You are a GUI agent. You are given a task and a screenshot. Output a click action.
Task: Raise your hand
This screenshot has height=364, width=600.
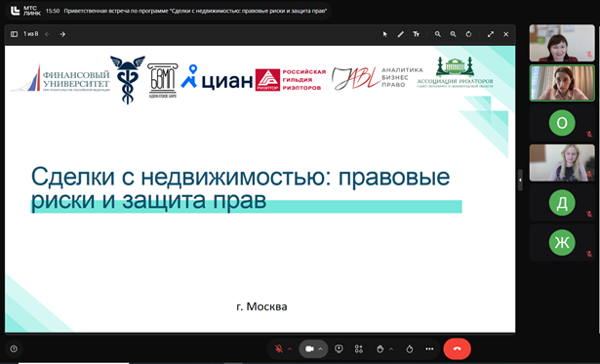click(x=380, y=348)
